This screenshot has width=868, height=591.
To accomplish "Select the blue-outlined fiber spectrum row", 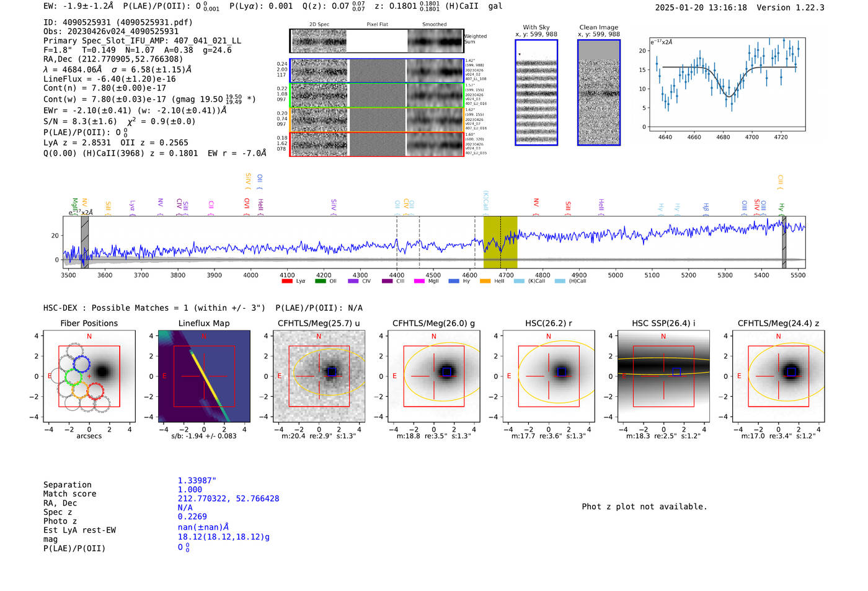I will tap(376, 71).
